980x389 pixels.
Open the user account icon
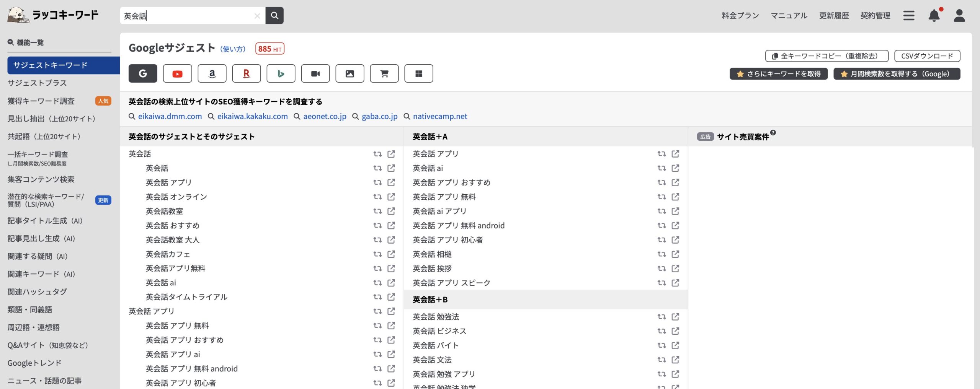pyautogui.click(x=959, y=15)
